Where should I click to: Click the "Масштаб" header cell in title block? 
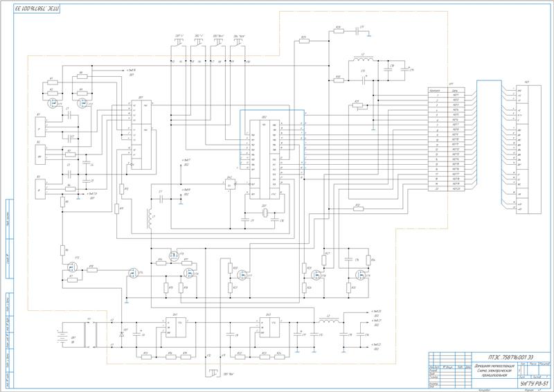[x=544, y=364]
